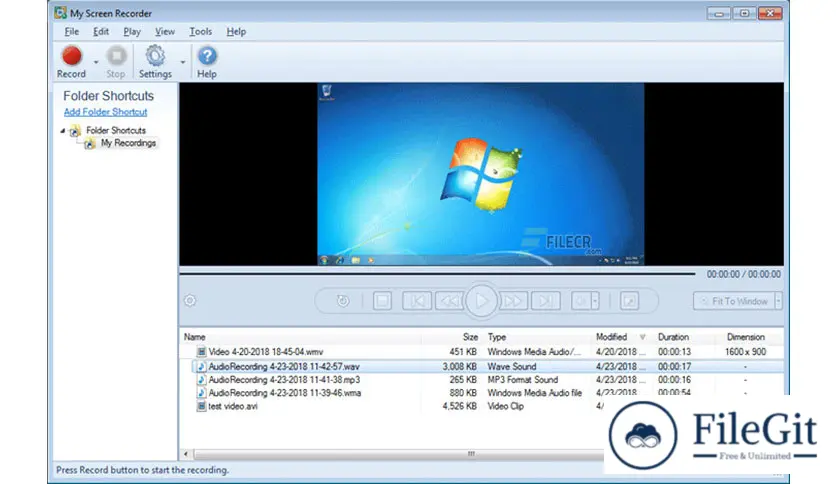Start recording with the red Record button
Image resolution: width=836 pixels, height=484 pixels.
click(x=71, y=62)
